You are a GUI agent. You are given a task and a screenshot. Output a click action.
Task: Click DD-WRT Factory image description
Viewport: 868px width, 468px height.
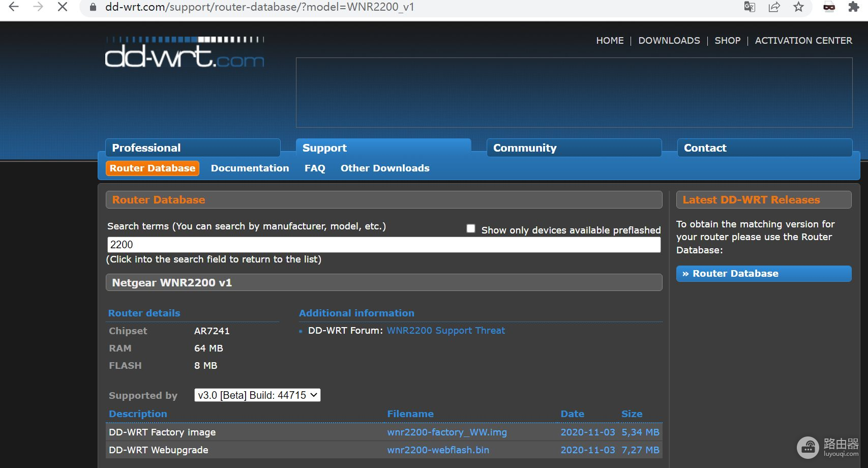(162, 432)
